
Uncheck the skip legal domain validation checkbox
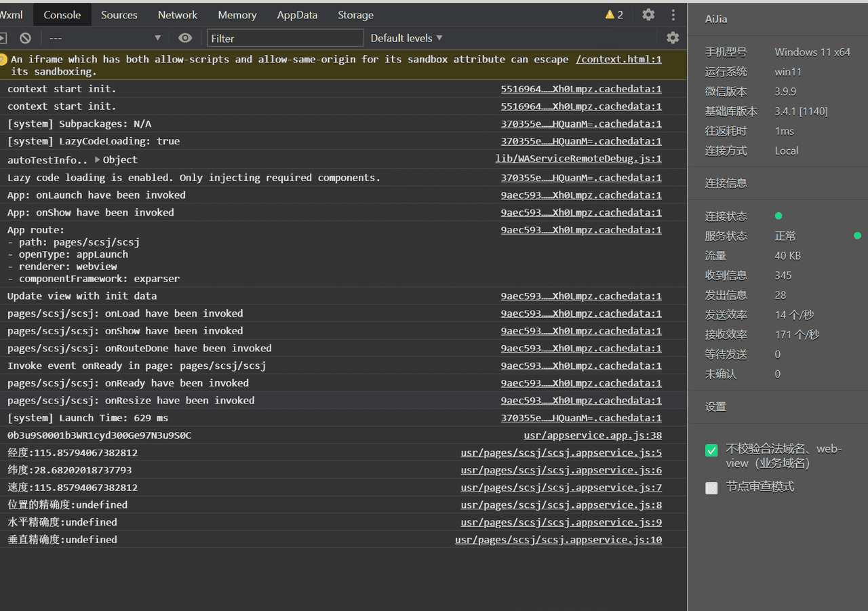[x=711, y=451]
